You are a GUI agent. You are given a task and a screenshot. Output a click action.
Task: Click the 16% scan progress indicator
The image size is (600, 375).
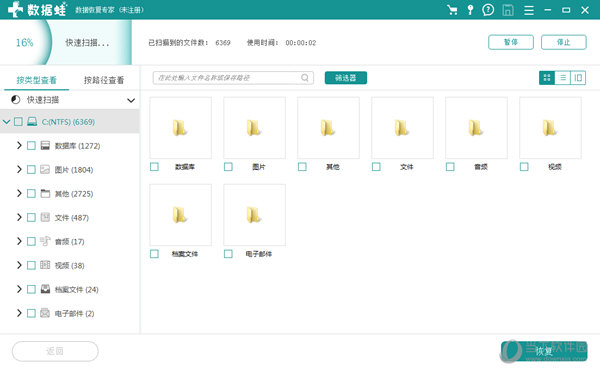24,42
